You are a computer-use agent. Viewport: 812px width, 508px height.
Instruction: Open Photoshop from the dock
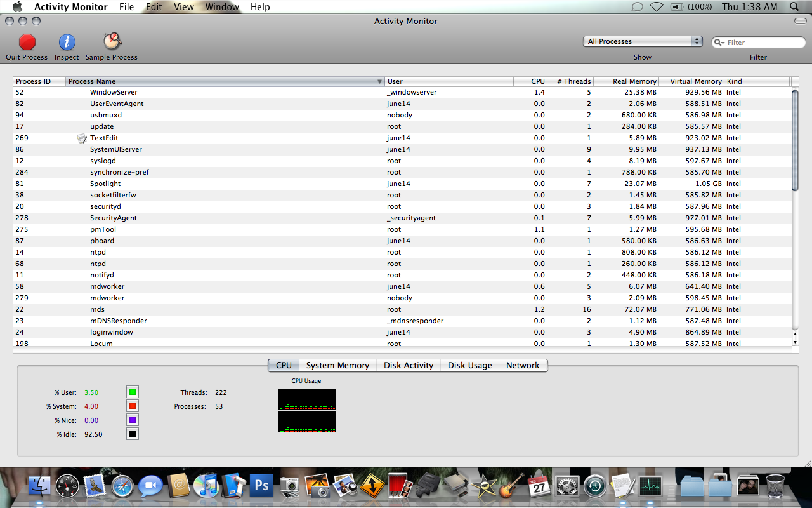[x=261, y=486]
